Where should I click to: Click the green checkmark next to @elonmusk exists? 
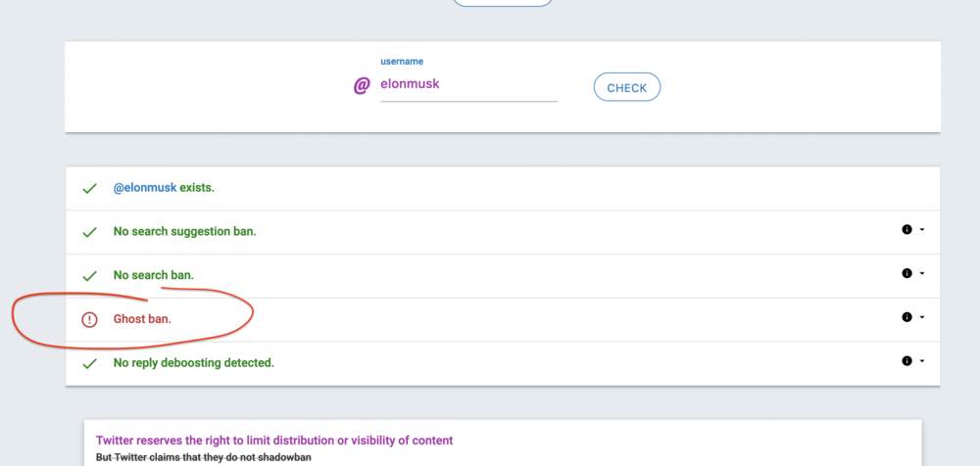tap(89, 188)
